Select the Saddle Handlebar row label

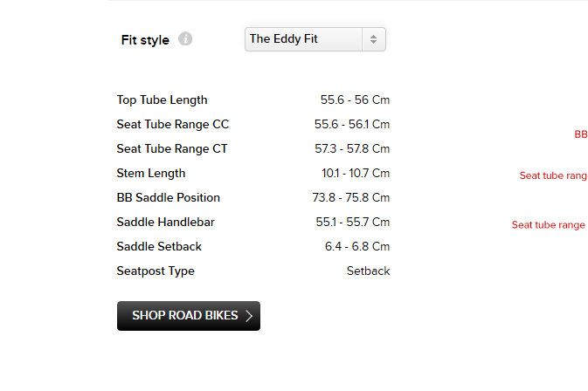click(x=165, y=223)
